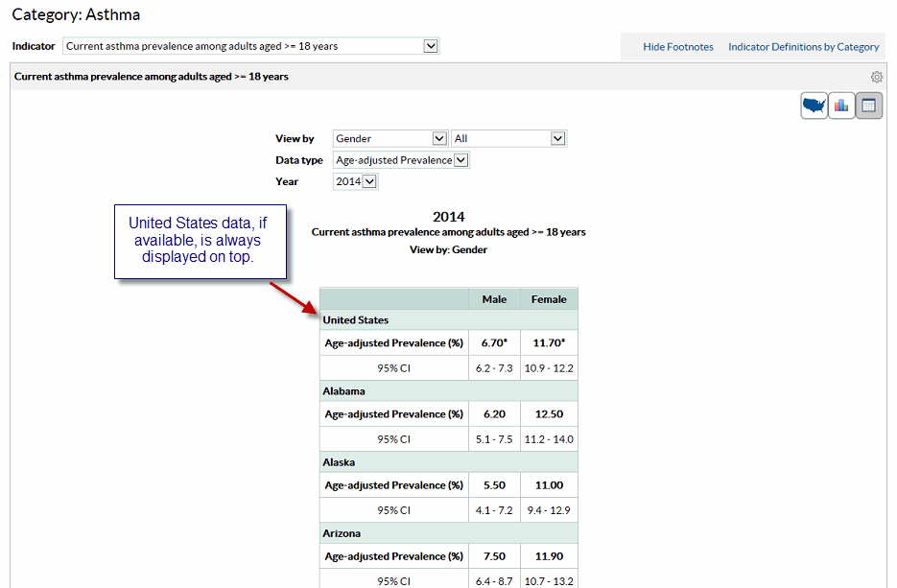The height and width of the screenshot is (588, 897).
Task: Select the United States table row
Action: tap(393, 319)
